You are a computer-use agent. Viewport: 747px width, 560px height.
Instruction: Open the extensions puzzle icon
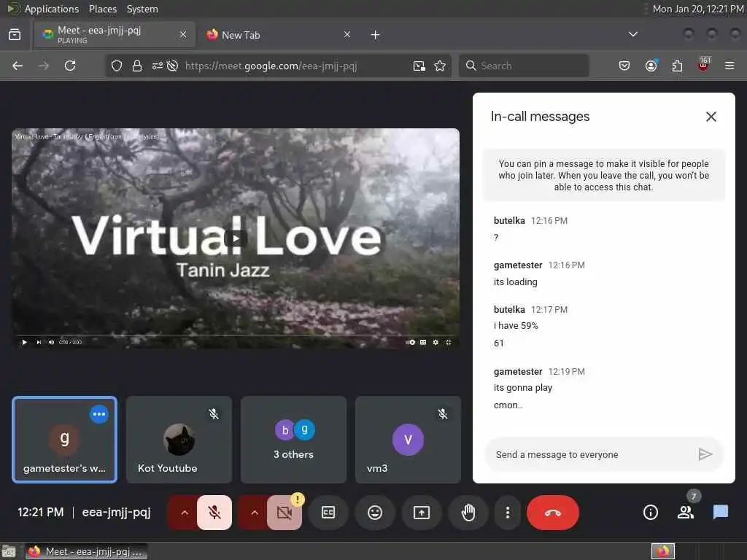point(677,66)
